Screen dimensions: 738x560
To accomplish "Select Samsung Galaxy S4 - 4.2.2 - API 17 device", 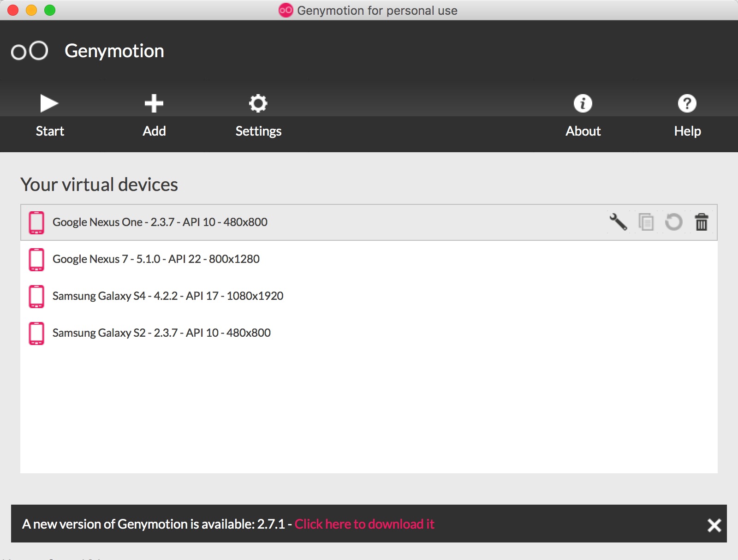I will 369,296.
